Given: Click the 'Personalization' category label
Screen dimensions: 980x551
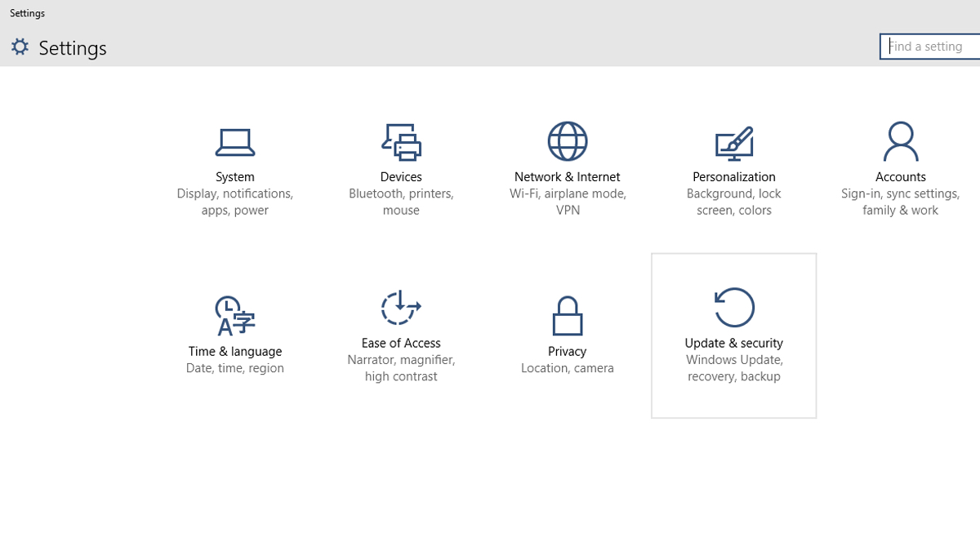Looking at the screenshot, I should (x=734, y=176).
